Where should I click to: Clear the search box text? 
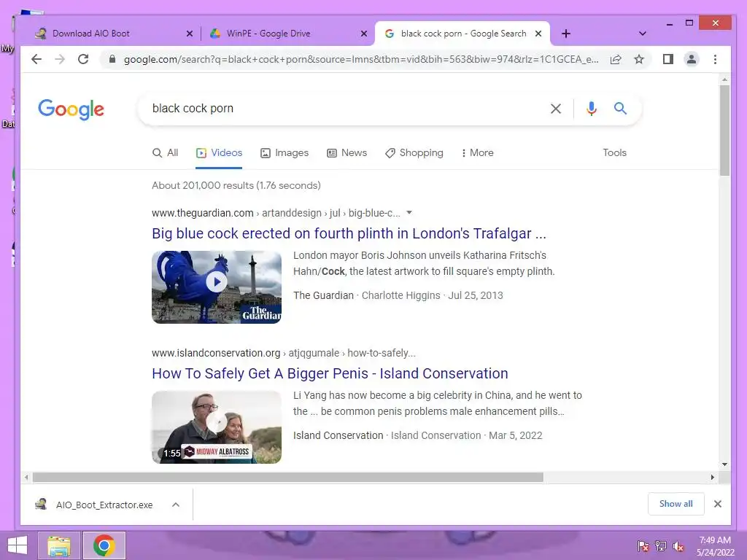tap(555, 109)
